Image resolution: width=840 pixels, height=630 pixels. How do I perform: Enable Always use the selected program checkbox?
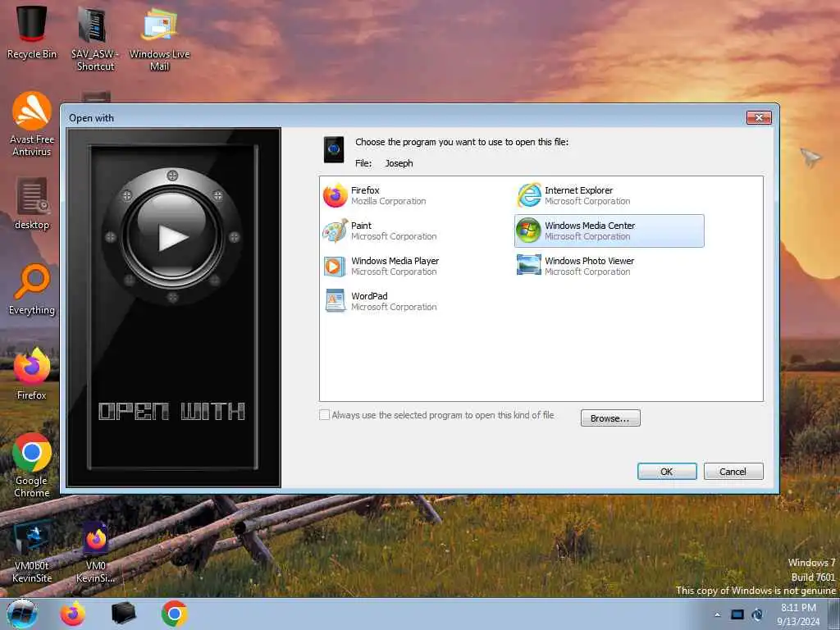click(324, 415)
